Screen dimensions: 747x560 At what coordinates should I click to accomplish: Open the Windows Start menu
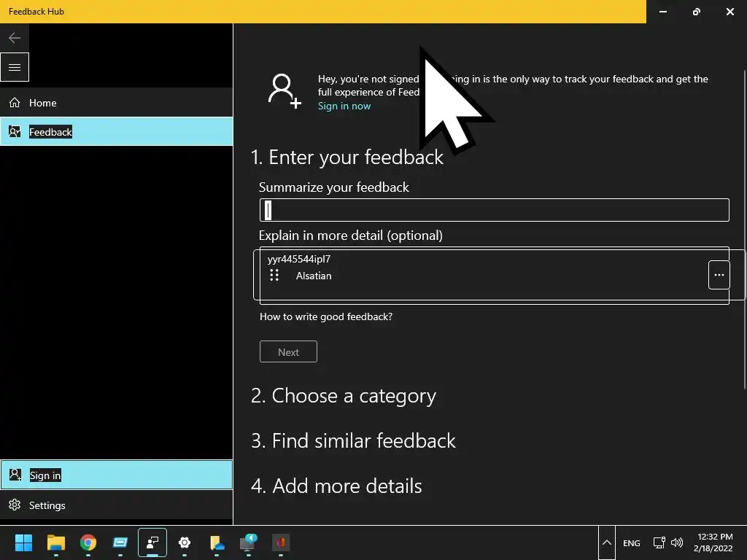pyautogui.click(x=23, y=542)
